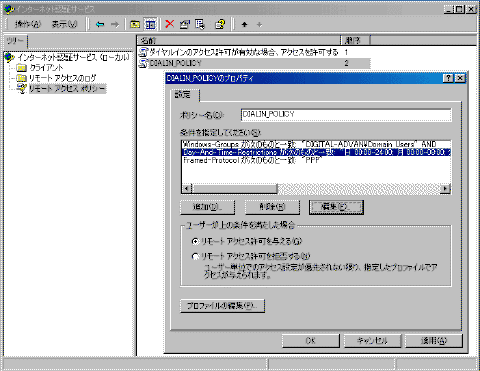Click the 追加(D) button
This screenshot has height=371, width=480.
click(208, 207)
